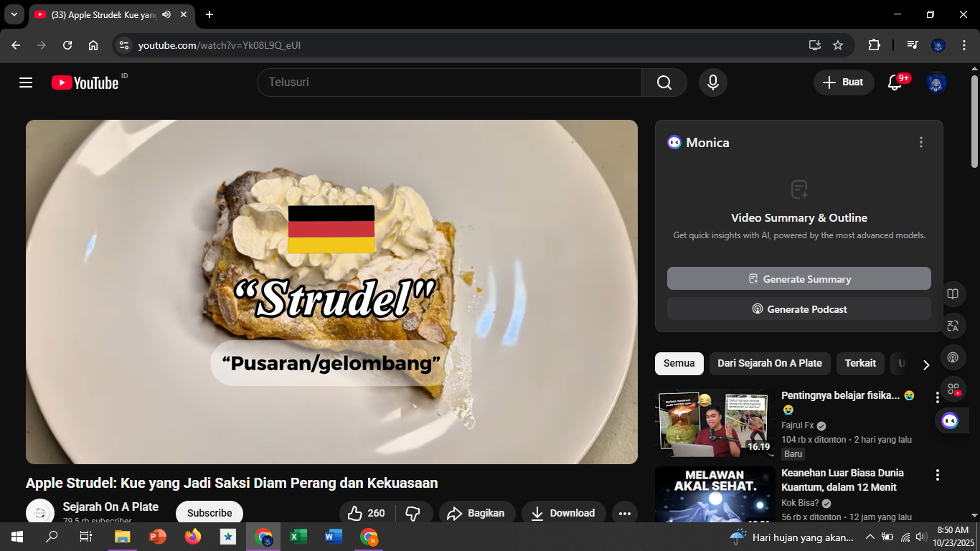
Task: Open the Chrome tab search dropdown
Action: [14, 14]
